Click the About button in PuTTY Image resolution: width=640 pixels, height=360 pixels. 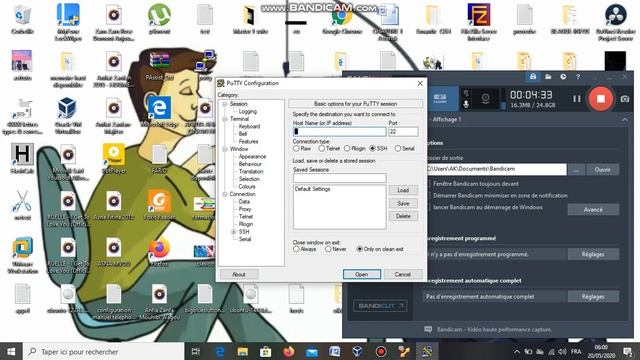point(239,274)
